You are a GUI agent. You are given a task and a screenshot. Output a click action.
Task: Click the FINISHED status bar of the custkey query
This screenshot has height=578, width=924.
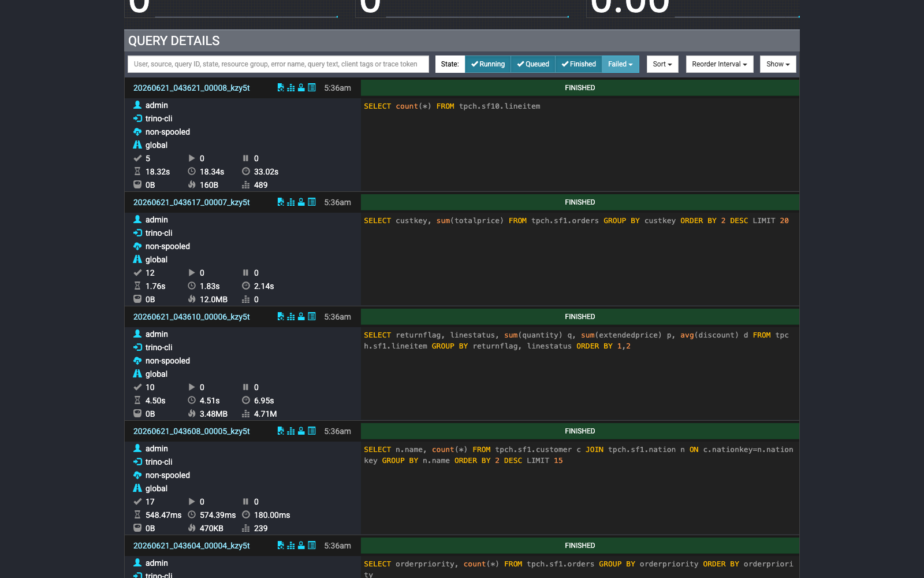[580, 202]
